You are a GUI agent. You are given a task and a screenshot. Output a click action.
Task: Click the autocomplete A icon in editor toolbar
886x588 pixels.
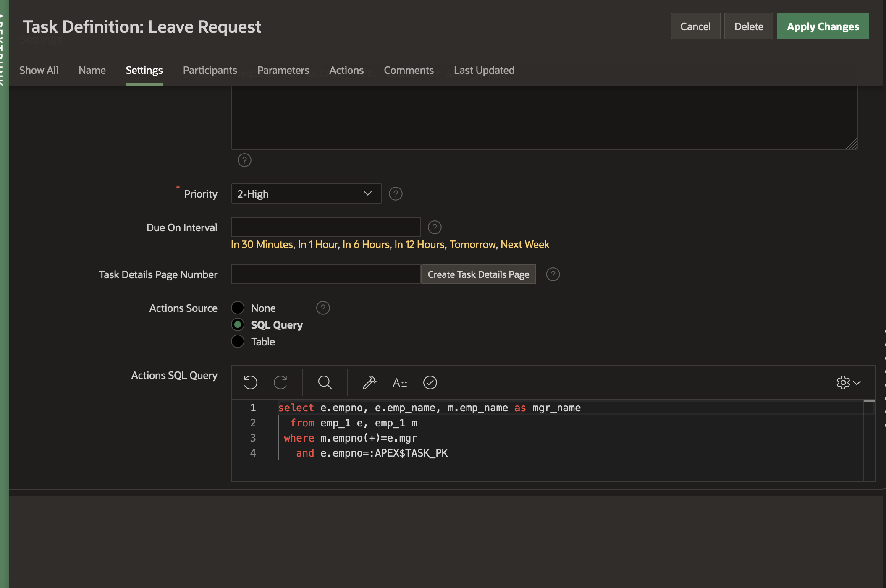(x=399, y=382)
